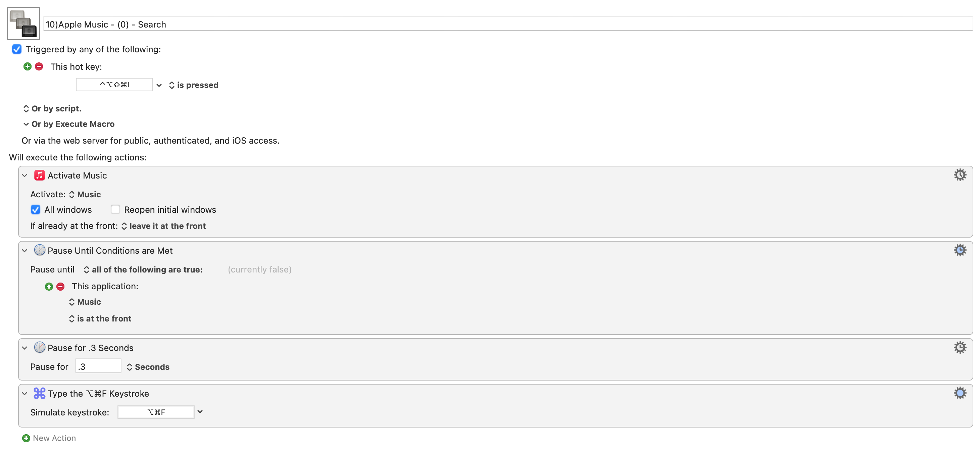Enable Reopen initial windows
The image size is (980, 449).
(x=115, y=210)
